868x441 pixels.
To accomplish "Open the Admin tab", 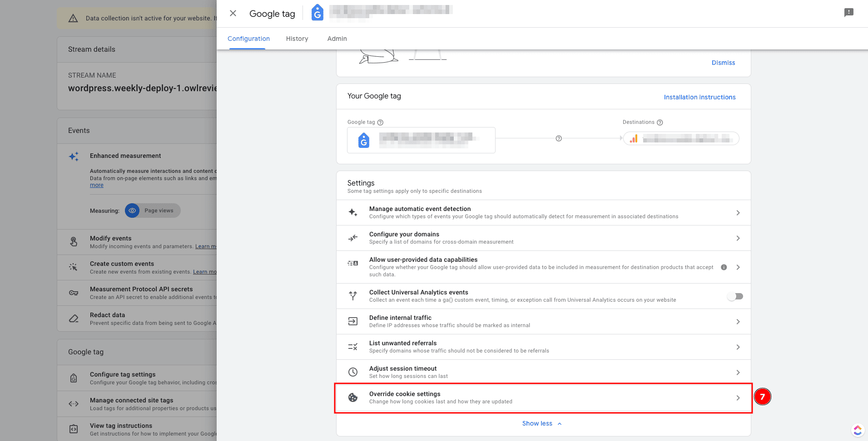I will click(x=337, y=39).
